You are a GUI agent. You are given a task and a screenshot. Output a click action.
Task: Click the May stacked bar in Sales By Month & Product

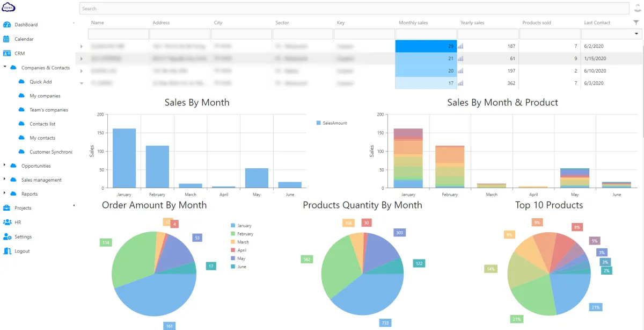tap(575, 178)
